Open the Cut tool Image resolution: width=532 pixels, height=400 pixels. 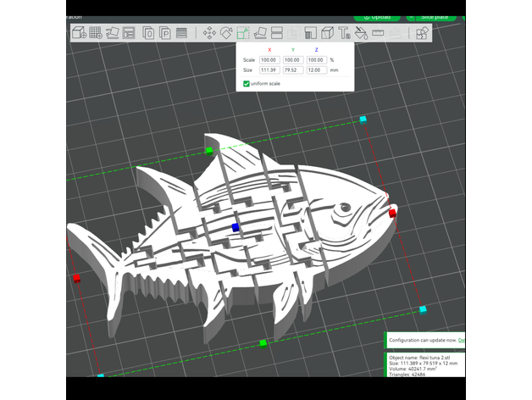(278, 33)
